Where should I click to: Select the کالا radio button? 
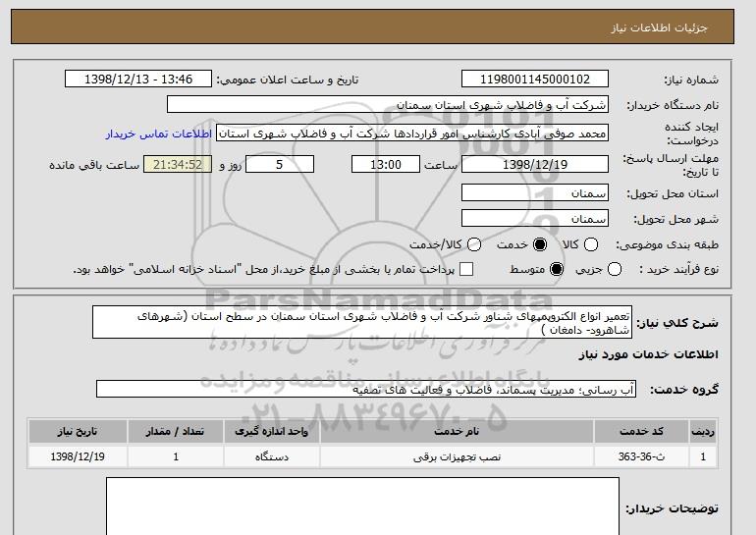[x=591, y=244]
